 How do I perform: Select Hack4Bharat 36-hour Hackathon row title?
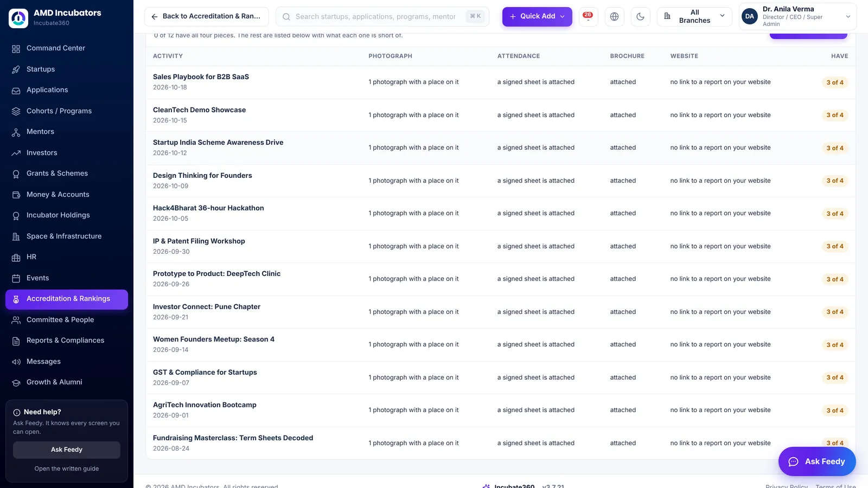208,208
